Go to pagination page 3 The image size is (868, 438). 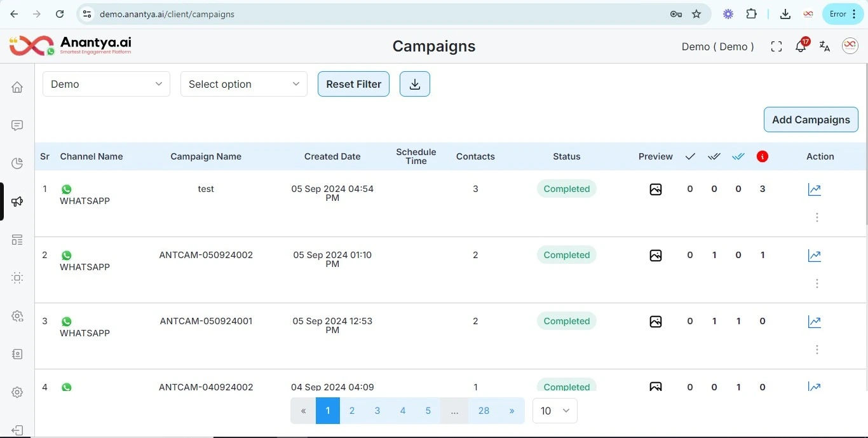point(377,411)
